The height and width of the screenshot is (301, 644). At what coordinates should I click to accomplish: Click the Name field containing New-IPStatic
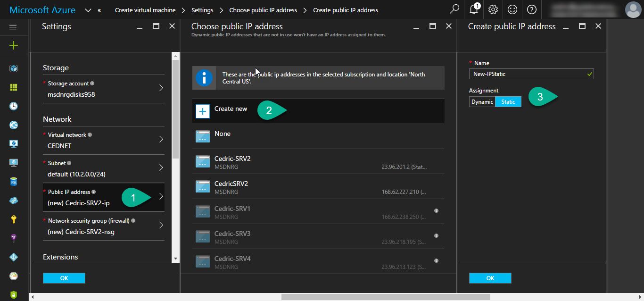pyautogui.click(x=531, y=74)
